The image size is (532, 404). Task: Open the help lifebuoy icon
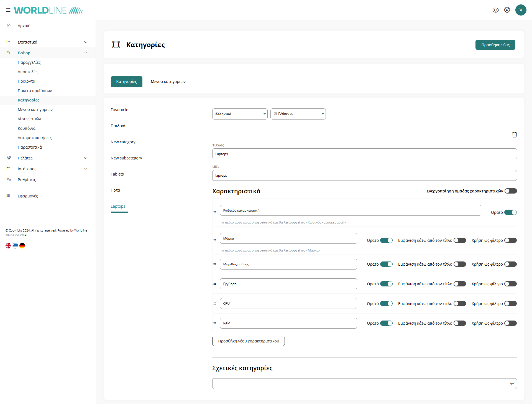pyautogui.click(x=507, y=10)
